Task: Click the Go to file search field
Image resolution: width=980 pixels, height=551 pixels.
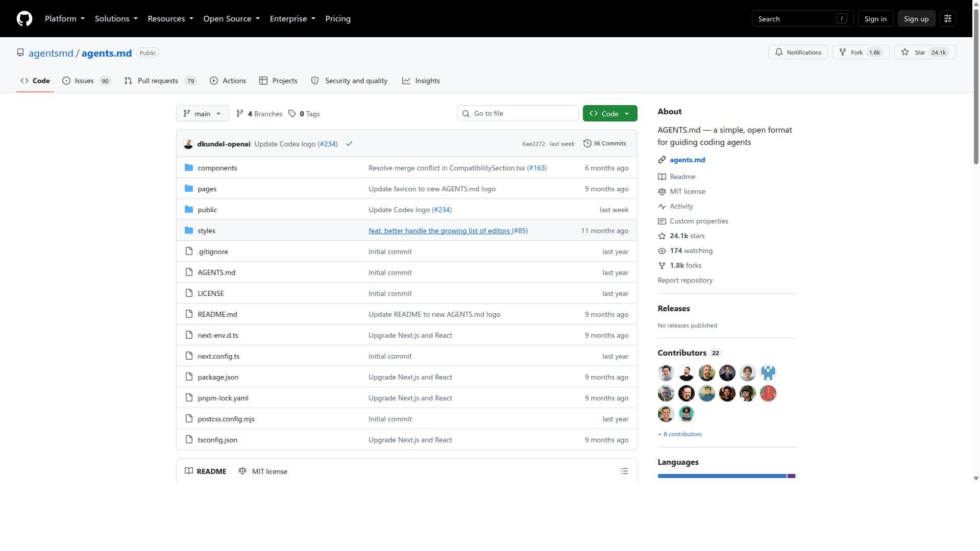Action: coord(518,114)
